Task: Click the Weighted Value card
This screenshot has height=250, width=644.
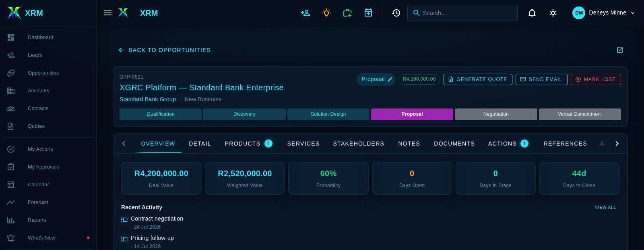Action: tap(245, 178)
